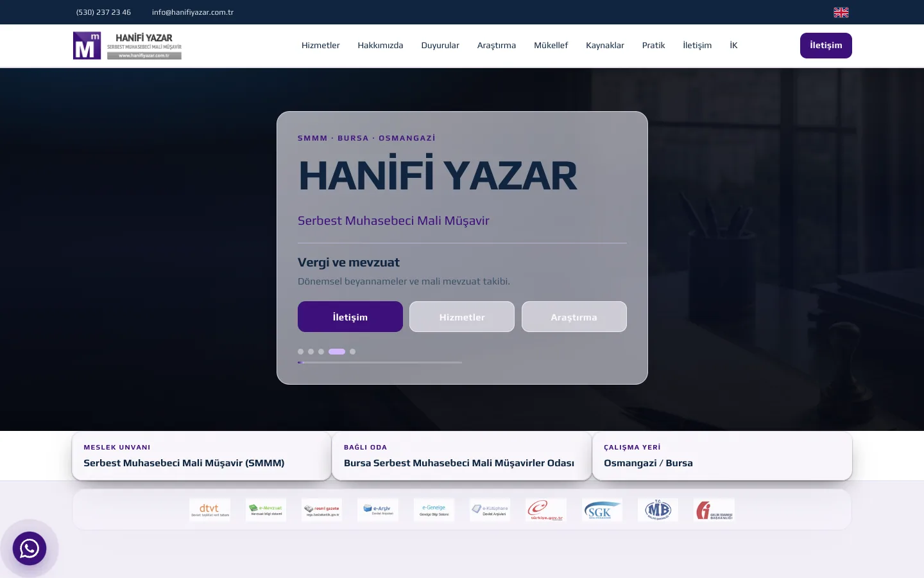Go to İletişim in the navigation bar
Image resolution: width=924 pixels, height=578 pixels.
(x=697, y=46)
